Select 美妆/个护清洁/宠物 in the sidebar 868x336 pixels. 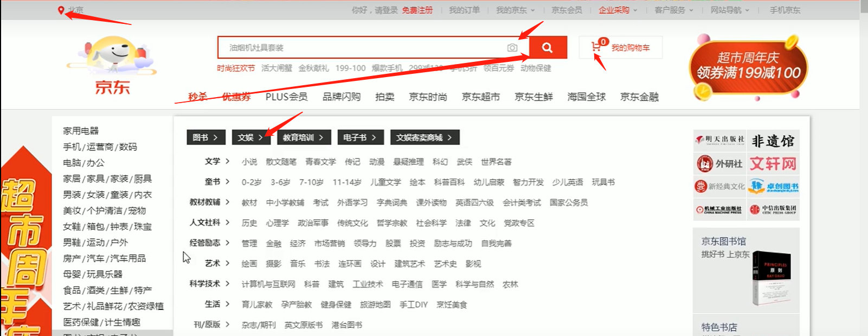tap(104, 211)
